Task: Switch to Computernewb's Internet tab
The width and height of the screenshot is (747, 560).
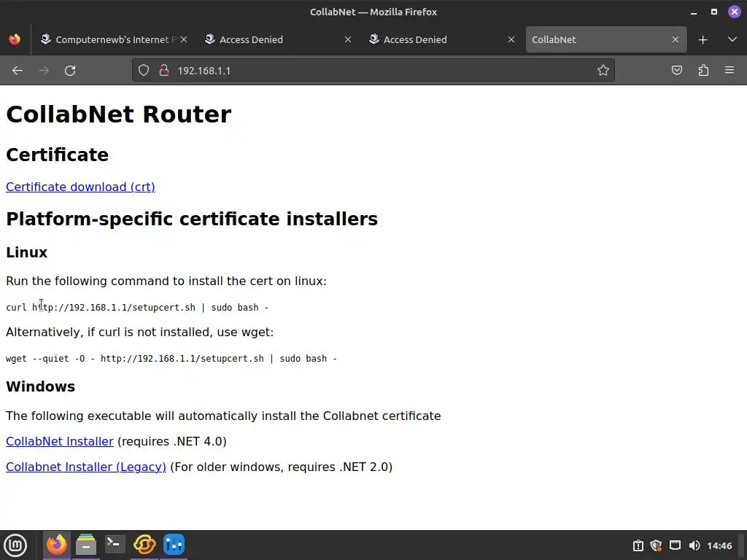Action: (x=113, y=39)
